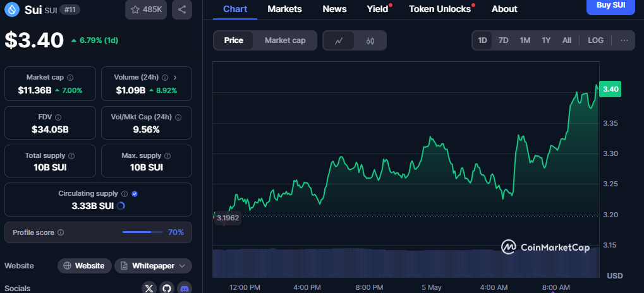Click the Sui droplet logo icon

12,9
